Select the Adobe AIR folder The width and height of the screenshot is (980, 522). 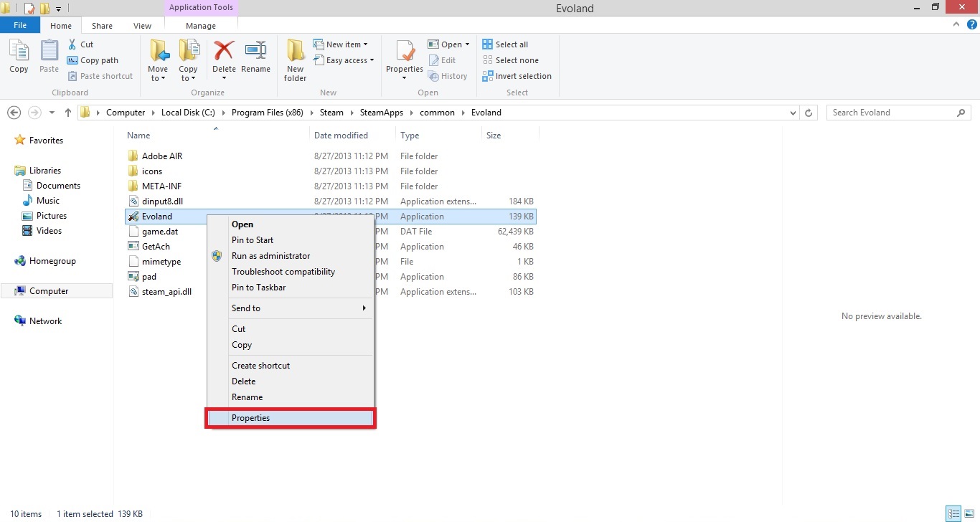click(x=162, y=156)
